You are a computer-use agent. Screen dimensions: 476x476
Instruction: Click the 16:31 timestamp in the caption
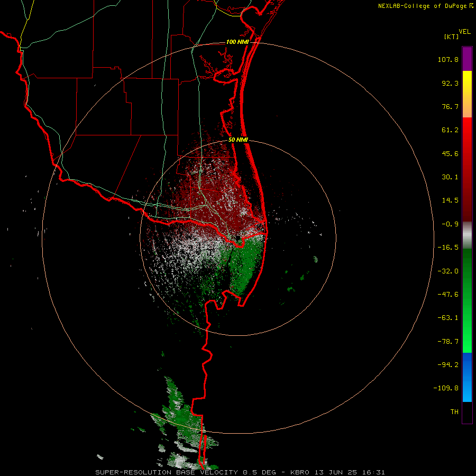click(x=374, y=472)
